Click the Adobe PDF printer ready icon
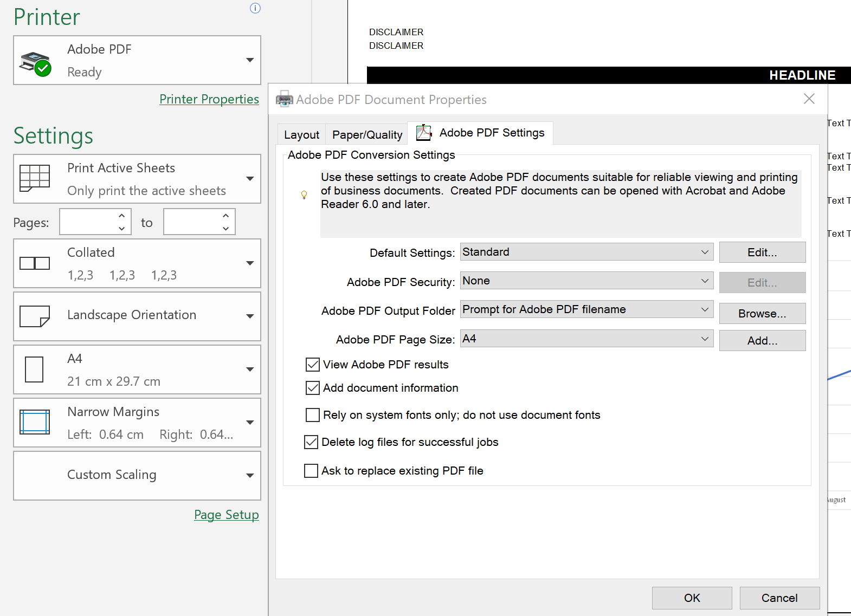The width and height of the screenshot is (851, 616). 35,64
